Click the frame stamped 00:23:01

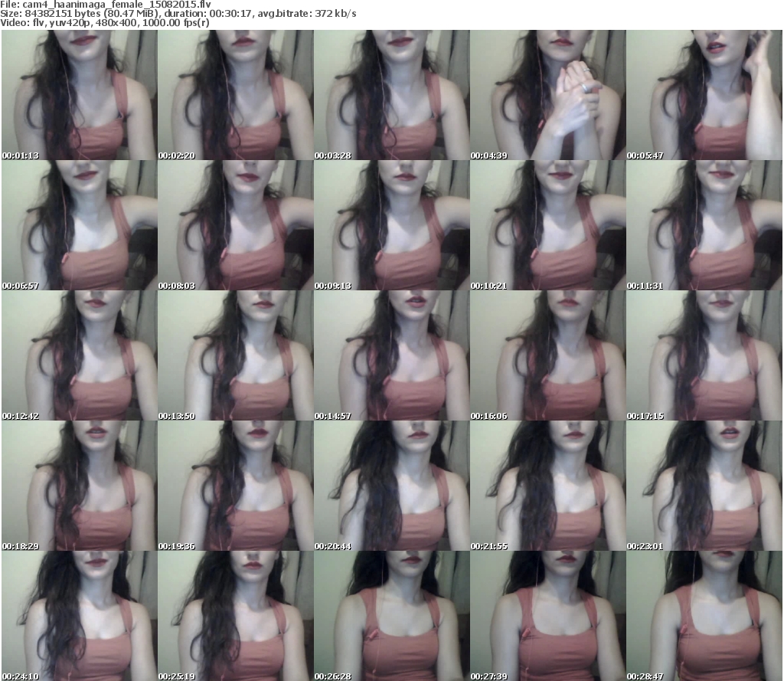tap(704, 486)
